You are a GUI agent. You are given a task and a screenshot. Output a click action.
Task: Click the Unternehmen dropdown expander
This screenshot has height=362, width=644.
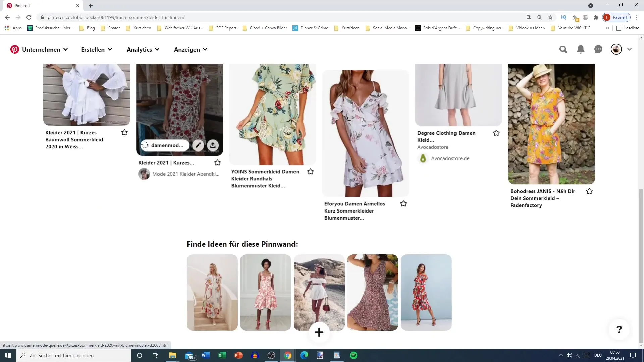tap(65, 49)
